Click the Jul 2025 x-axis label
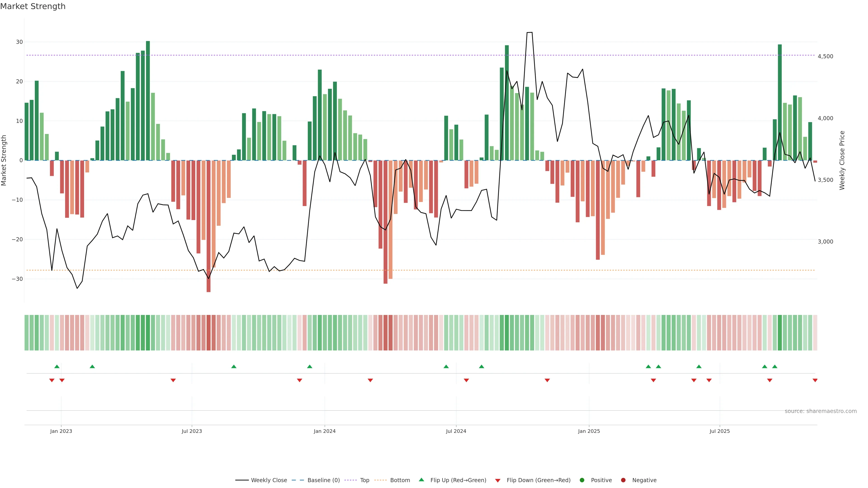868x488 pixels. tap(719, 431)
